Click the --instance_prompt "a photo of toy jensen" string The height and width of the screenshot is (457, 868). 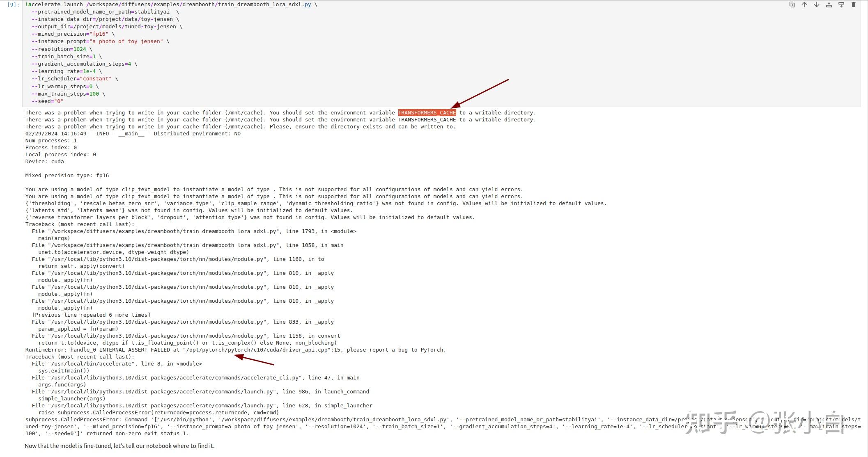pyautogui.click(x=126, y=41)
